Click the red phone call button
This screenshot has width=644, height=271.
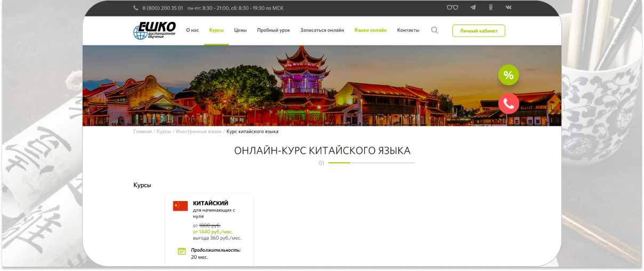tap(509, 104)
